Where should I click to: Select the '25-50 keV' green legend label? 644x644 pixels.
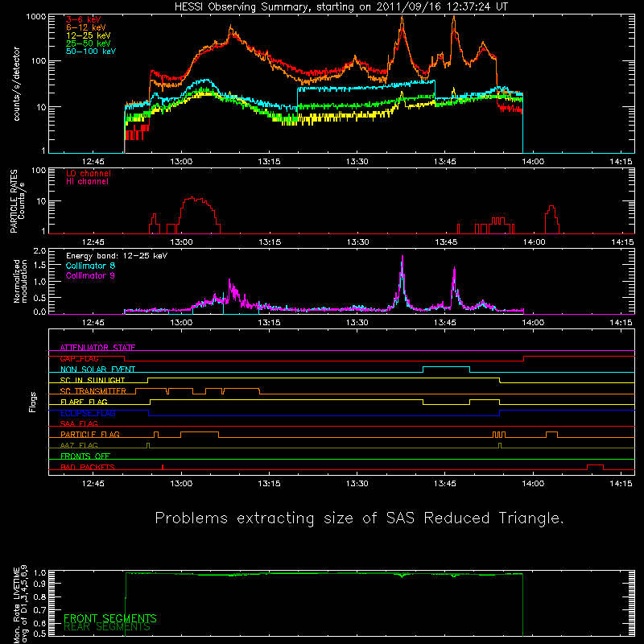89,43
